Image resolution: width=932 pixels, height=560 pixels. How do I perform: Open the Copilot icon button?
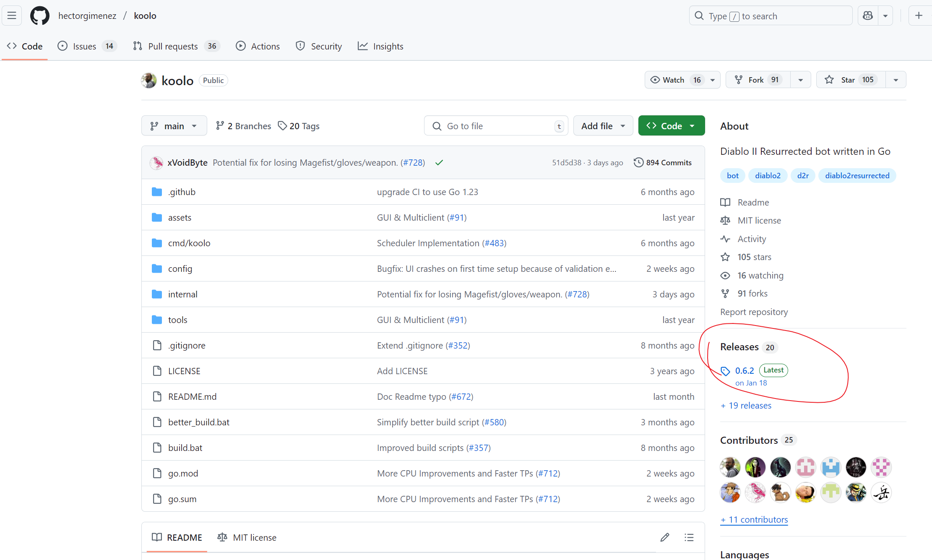[868, 16]
